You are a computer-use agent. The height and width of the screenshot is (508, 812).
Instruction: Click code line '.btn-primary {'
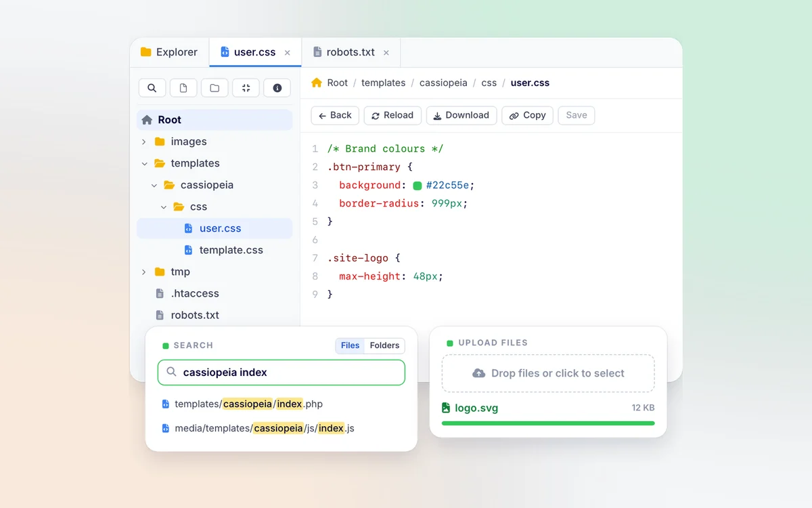click(369, 167)
